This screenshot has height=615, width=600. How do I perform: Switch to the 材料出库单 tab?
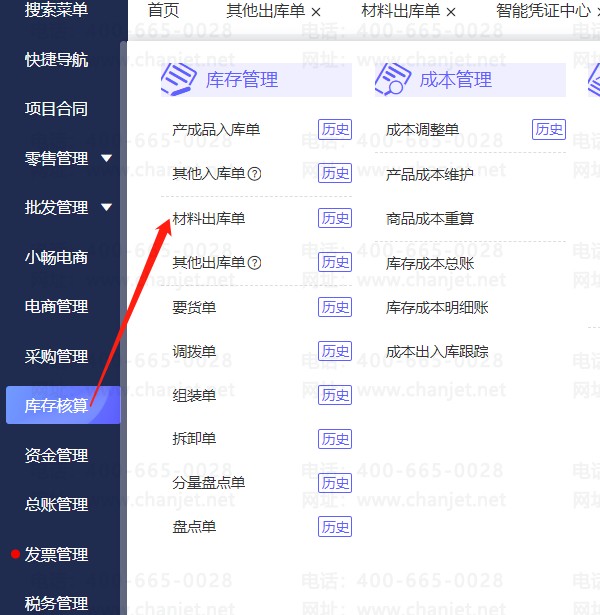click(401, 11)
